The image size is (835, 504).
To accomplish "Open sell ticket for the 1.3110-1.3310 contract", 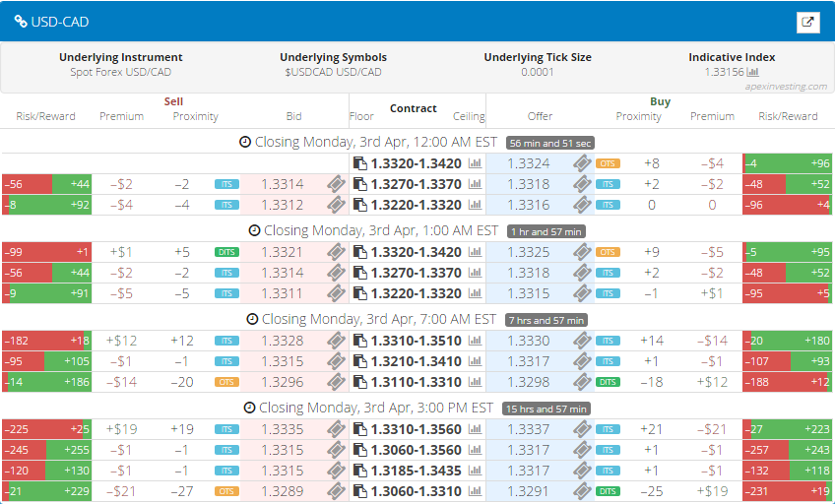I will [x=336, y=382].
